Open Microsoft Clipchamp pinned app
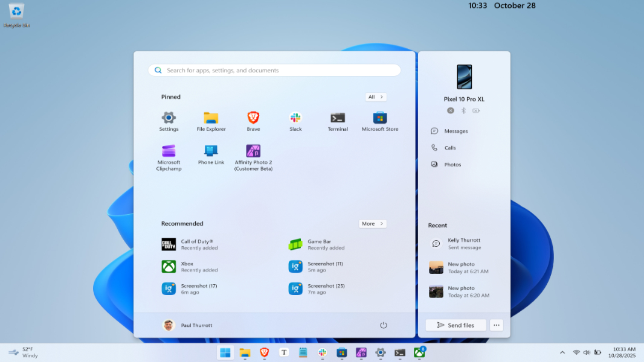This screenshot has width=644, height=362. (x=169, y=157)
